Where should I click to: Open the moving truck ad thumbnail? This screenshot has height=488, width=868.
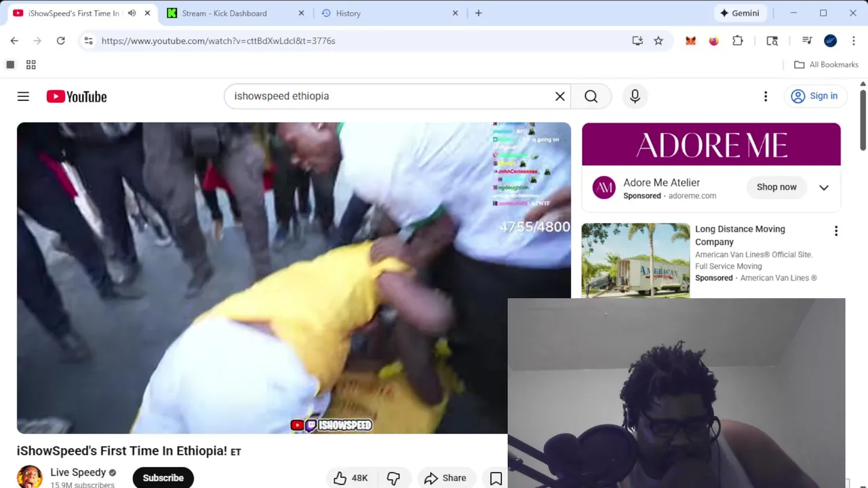click(x=635, y=260)
